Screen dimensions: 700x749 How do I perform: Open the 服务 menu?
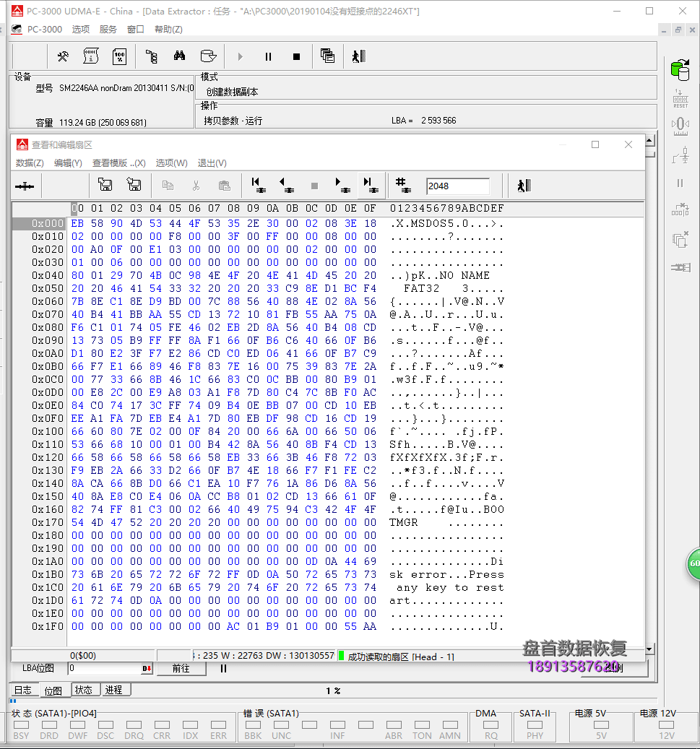point(108,30)
